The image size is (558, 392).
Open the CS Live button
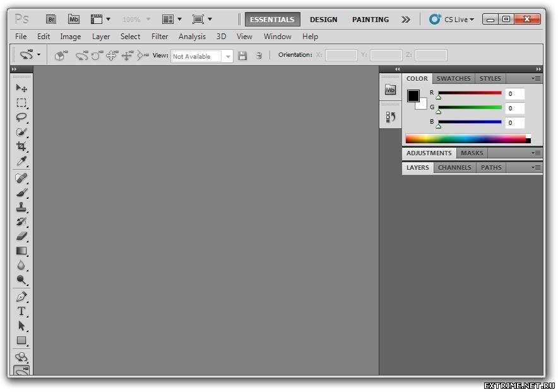452,20
